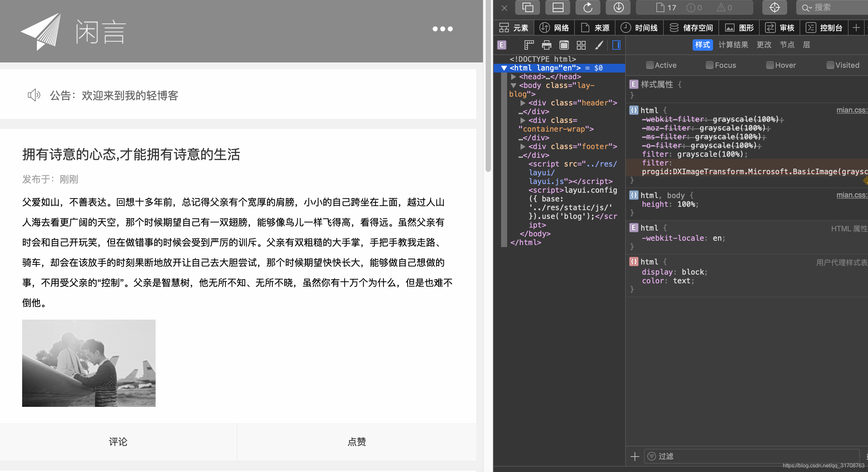Viewport: 868px width, 472px height.
Task: Toggle the layout grid overlay icon
Action: click(581, 45)
